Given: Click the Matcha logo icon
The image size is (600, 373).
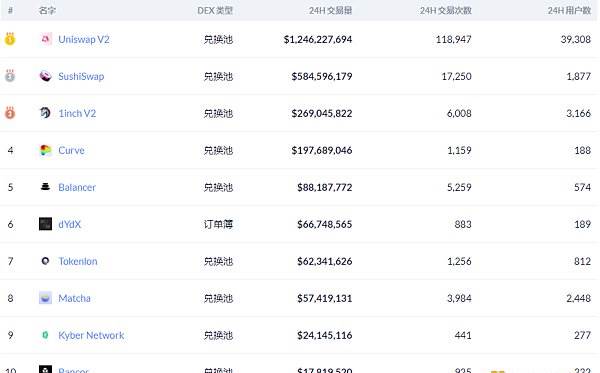Looking at the screenshot, I should click(46, 298).
